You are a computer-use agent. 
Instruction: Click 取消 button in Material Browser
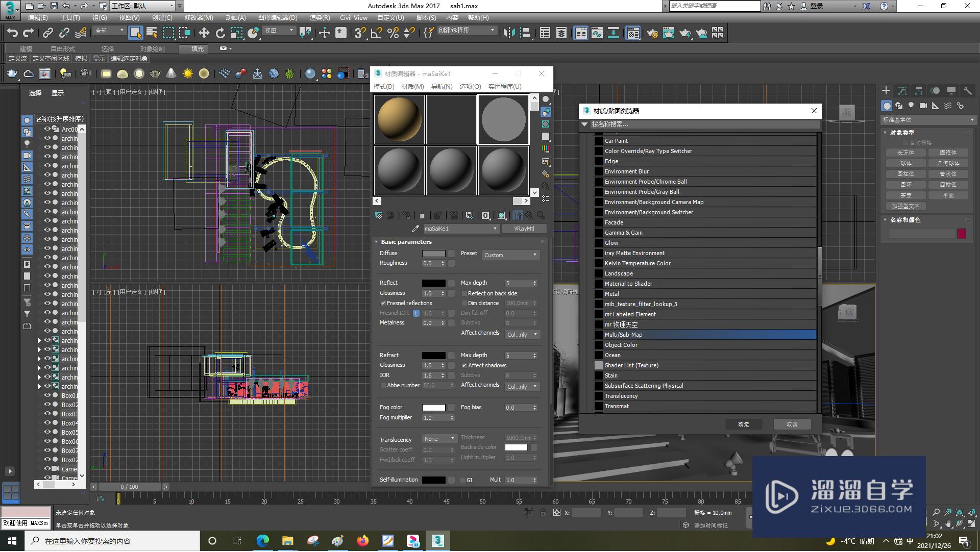(x=792, y=423)
